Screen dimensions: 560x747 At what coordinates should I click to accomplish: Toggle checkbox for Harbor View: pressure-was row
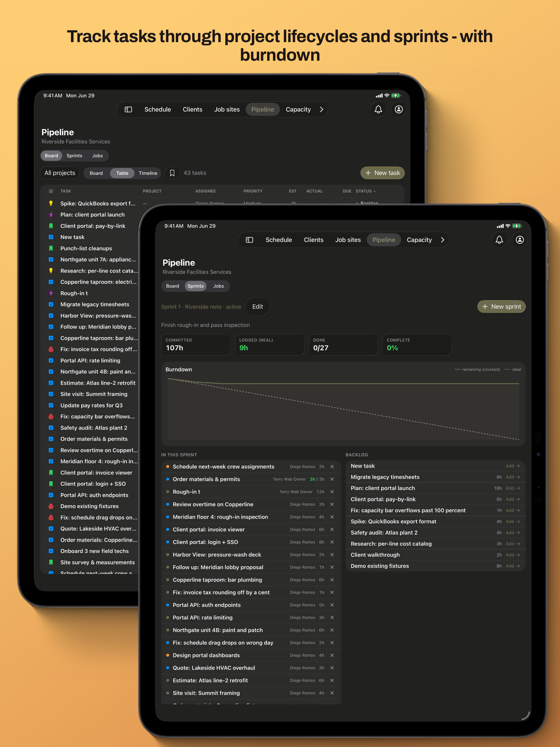[x=51, y=316]
